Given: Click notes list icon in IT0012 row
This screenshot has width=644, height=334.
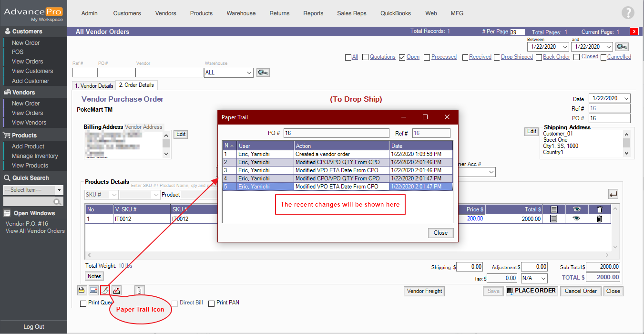Looking at the screenshot, I should click(553, 219).
